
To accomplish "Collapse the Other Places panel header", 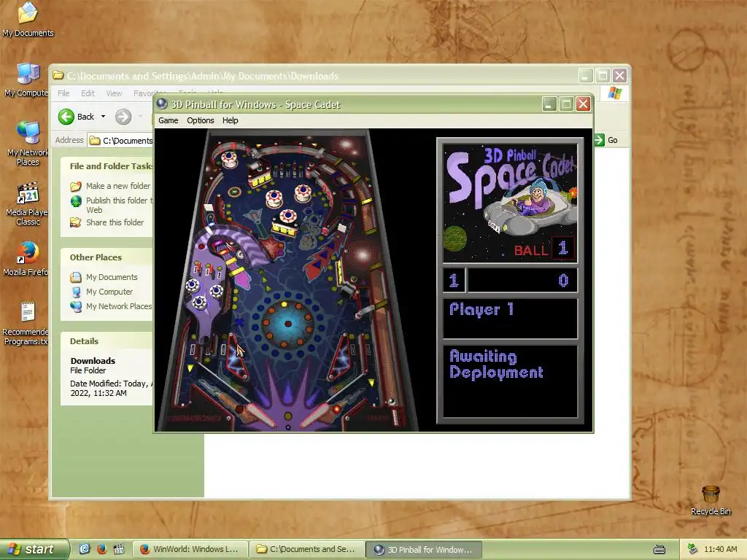I will click(107, 257).
